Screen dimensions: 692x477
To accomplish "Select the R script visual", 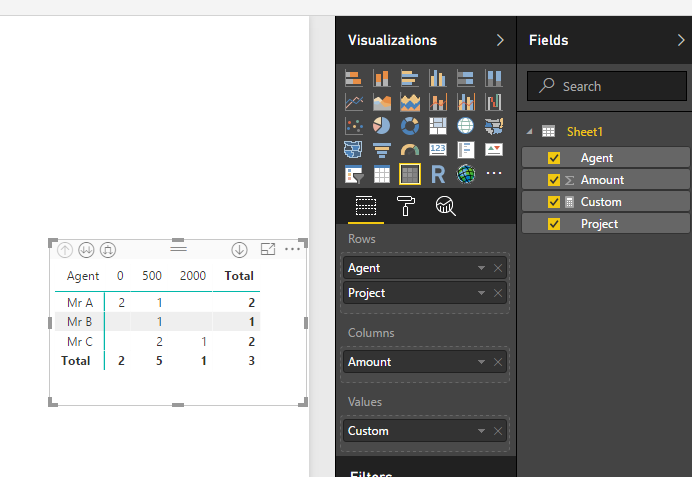I will pyautogui.click(x=438, y=174).
